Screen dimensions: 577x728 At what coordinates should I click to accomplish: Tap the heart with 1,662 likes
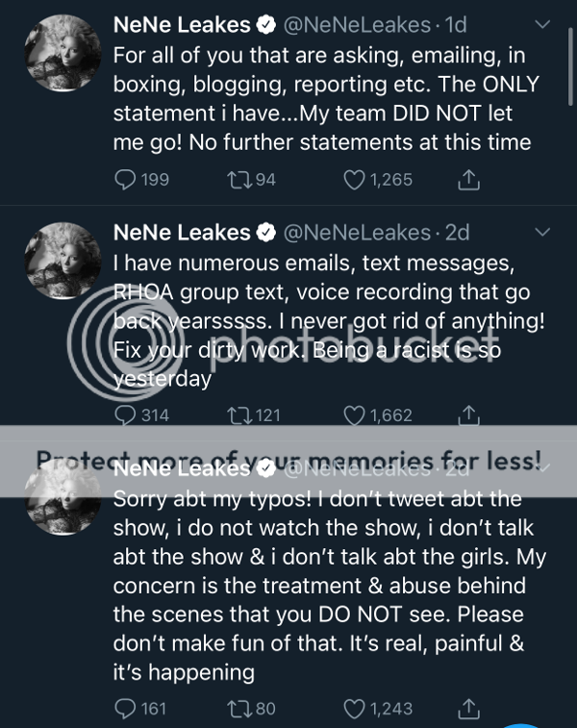(355, 415)
